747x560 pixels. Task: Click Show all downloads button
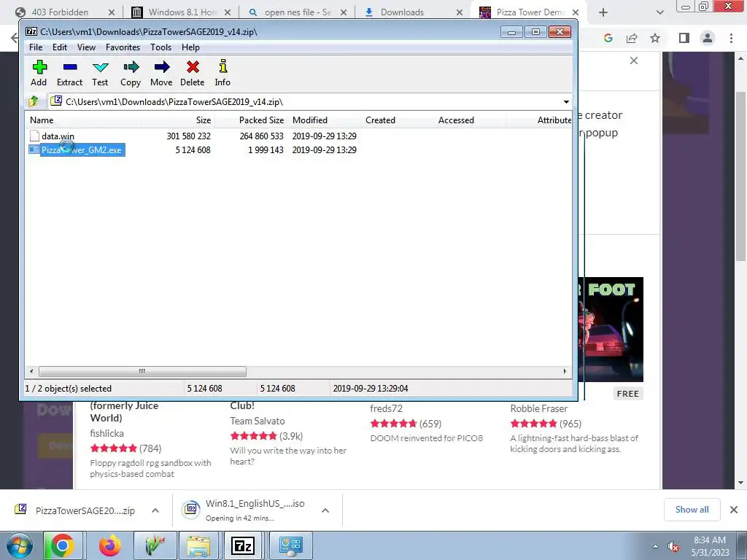tap(692, 510)
